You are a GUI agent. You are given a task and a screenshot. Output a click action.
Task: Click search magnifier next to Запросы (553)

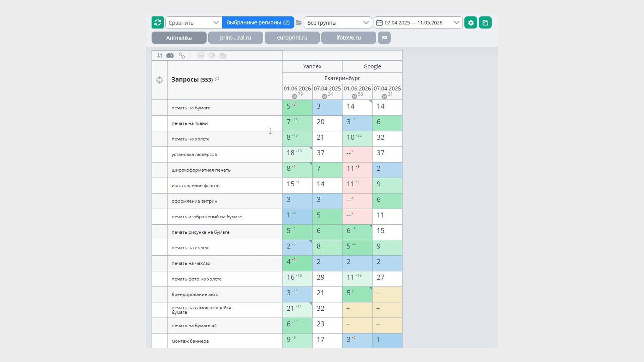pyautogui.click(x=217, y=79)
